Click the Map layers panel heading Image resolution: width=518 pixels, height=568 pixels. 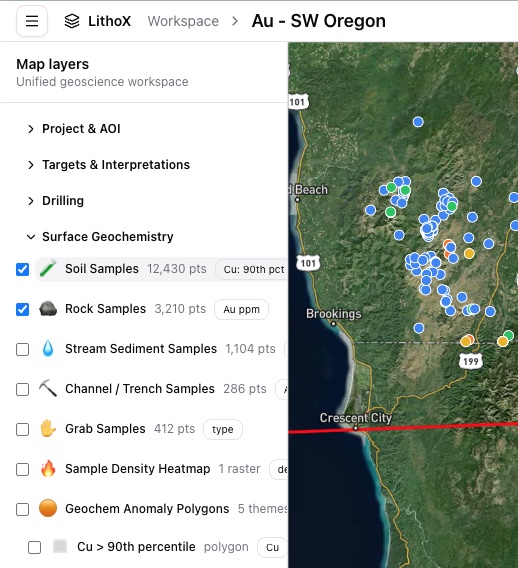pos(53,64)
